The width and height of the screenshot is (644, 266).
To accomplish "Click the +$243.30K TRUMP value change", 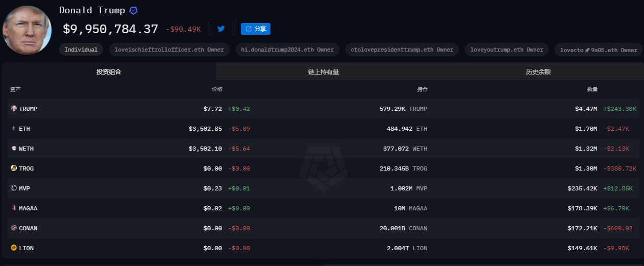I will click(x=620, y=109).
